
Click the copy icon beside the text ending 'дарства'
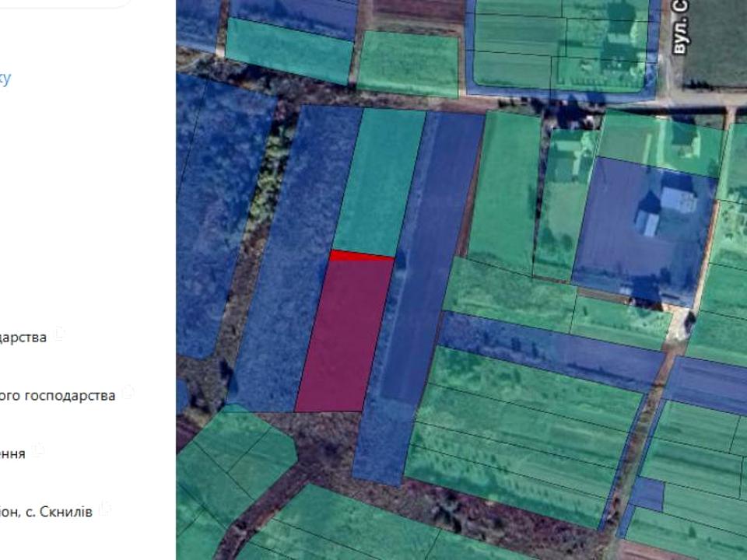(60, 335)
